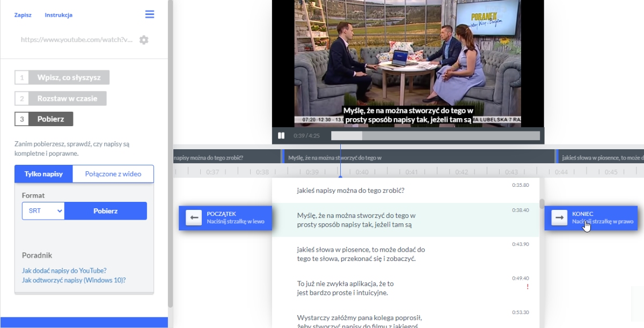Switch to Tylko napisy option
The height and width of the screenshot is (328, 644).
pos(43,174)
